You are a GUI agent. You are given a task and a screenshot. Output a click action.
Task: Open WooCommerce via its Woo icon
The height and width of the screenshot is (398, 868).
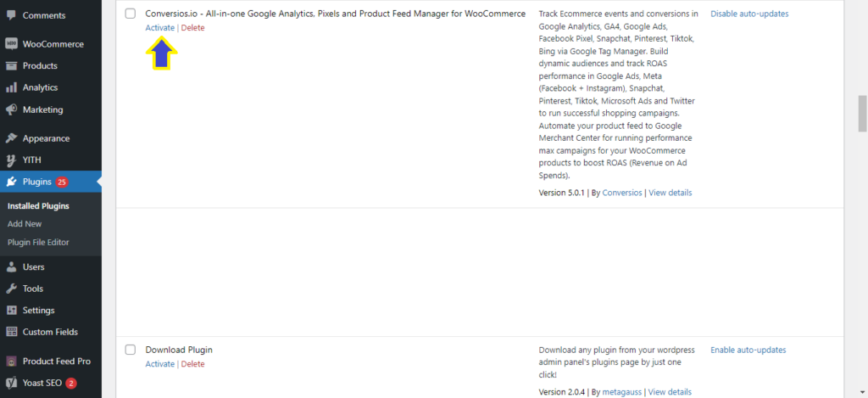point(11,44)
